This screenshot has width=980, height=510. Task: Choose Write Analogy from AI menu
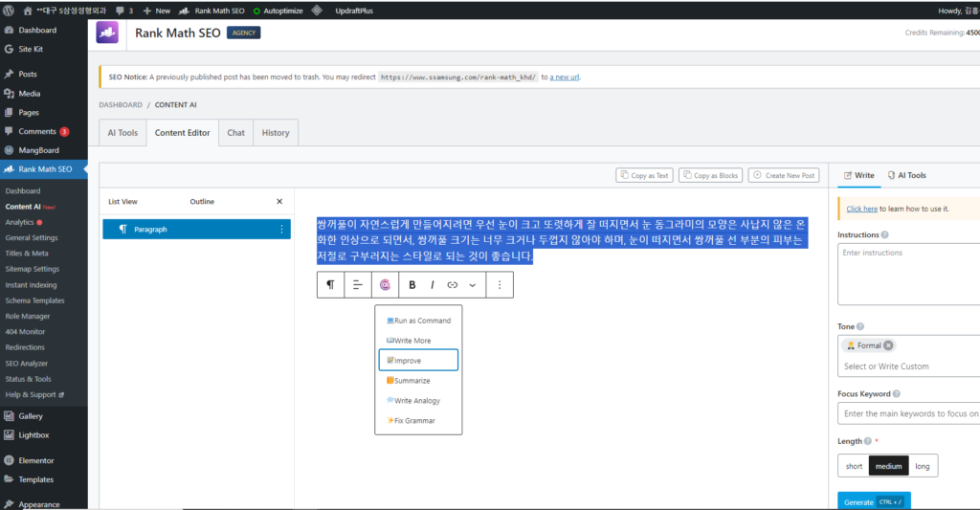418,401
